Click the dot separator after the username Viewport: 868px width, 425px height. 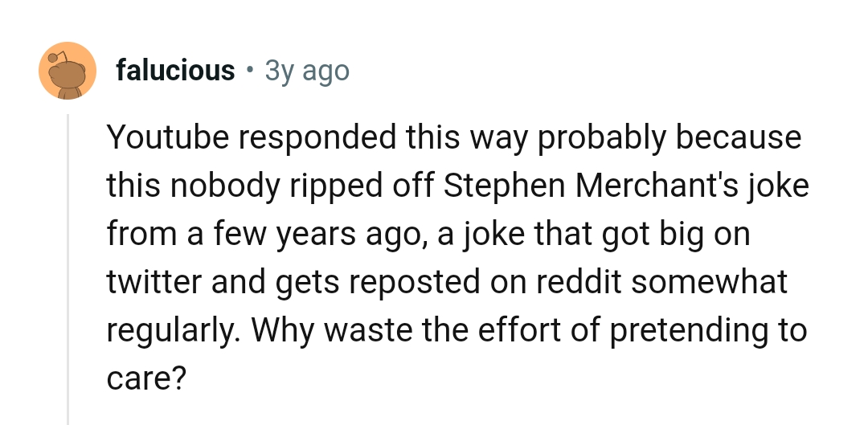(250, 72)
